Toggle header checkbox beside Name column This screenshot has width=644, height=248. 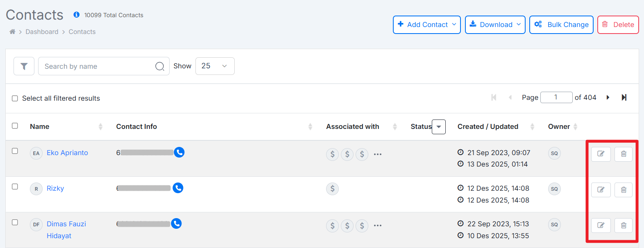coord(15,126)
